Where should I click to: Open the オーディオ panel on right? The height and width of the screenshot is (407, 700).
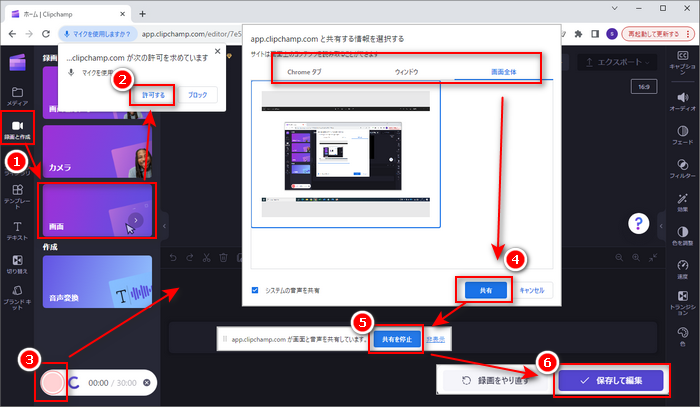[682, 99]
